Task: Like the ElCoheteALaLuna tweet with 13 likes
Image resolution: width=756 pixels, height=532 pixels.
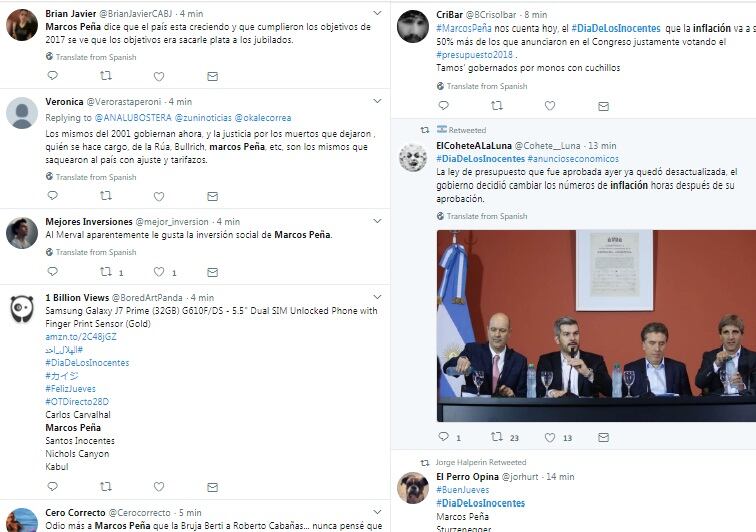Action: [x=550, y=437]
